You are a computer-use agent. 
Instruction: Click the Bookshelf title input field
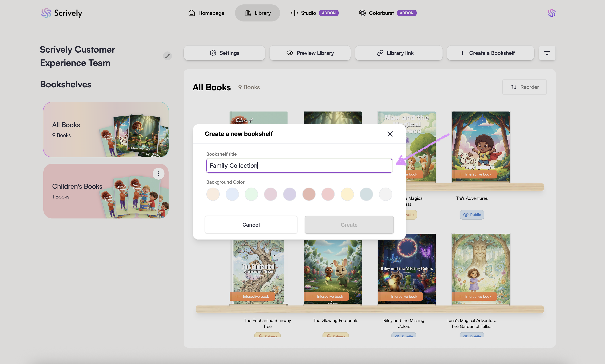[299, 166]
